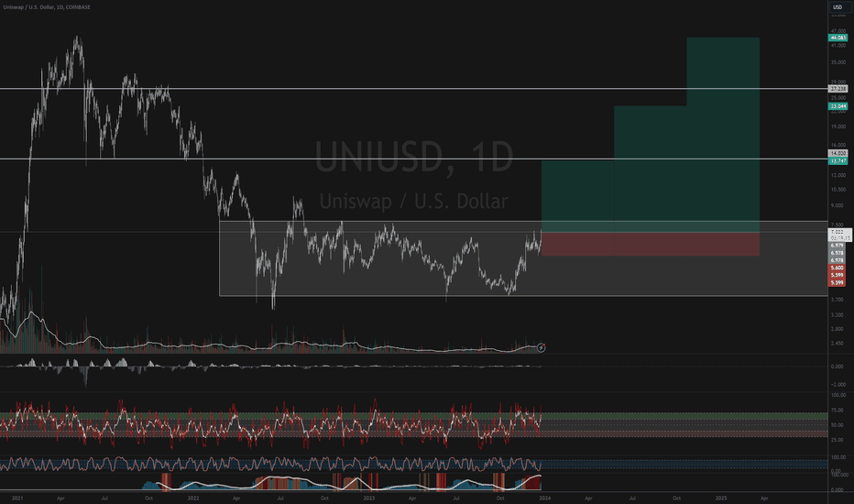
Task: Click the 10.500 tick on the price scale
Action: coord(838,190)
